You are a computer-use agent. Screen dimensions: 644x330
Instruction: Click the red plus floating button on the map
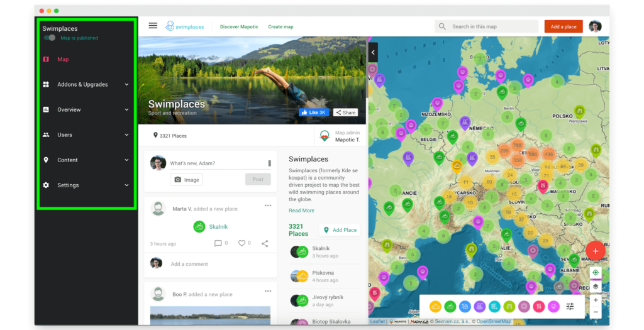click(x=596, y=251)
